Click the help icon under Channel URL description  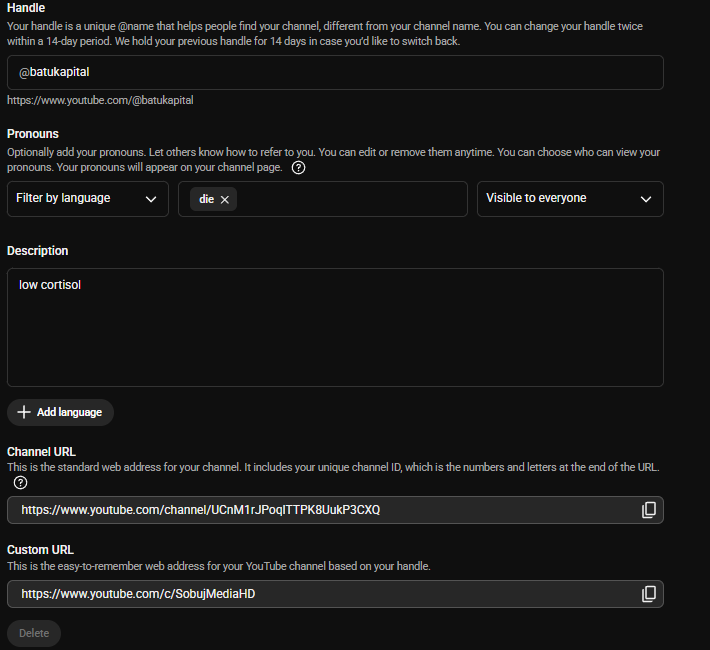pos(20,483)
